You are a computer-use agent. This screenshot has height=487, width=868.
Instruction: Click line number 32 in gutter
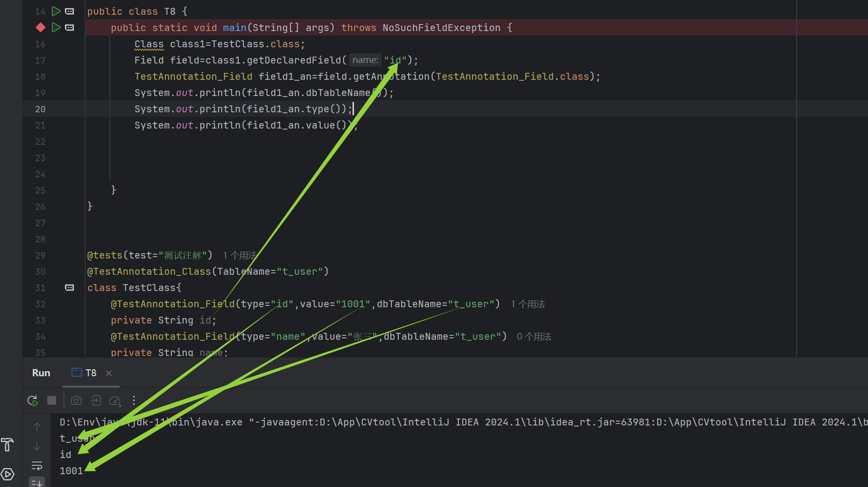[40, 304]
